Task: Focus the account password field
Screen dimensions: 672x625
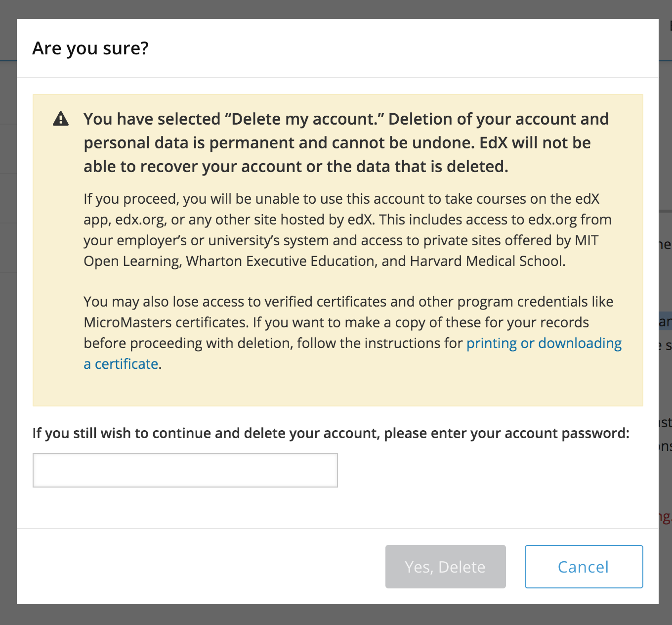Action: pos(185,470)
